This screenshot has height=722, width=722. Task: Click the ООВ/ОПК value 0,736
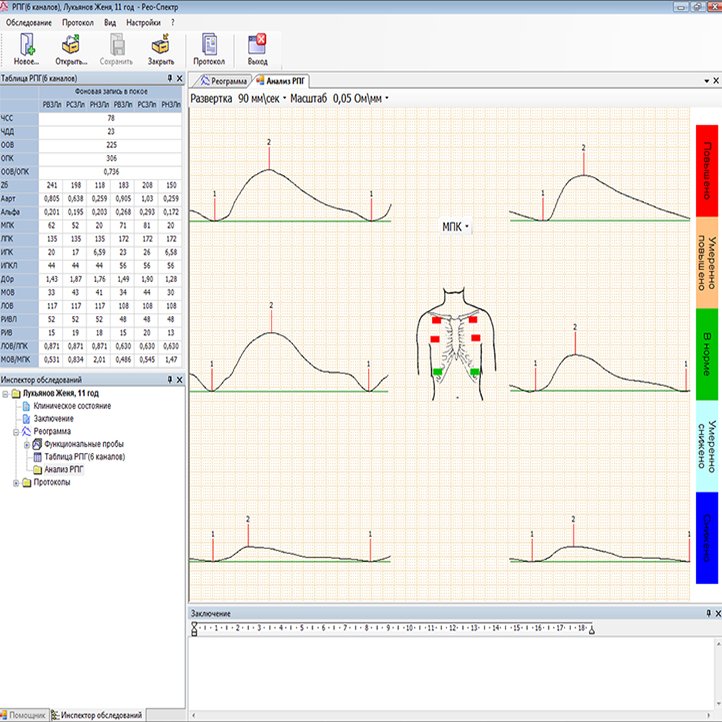click(x=111, y=172)
